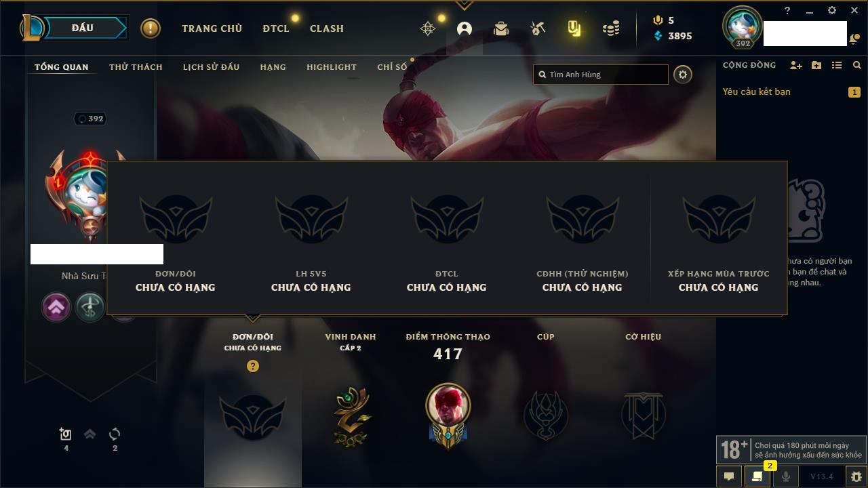Toggle the friends list view icon

837,65
